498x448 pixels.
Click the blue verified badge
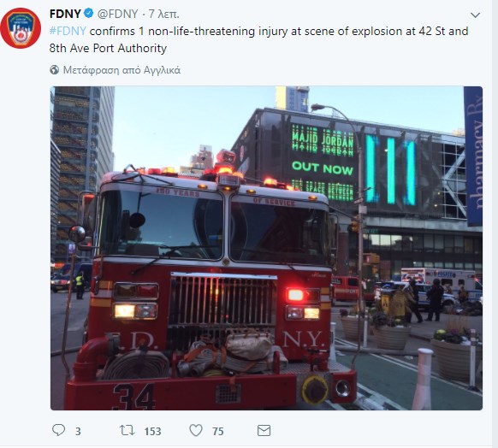coord(88,14)
